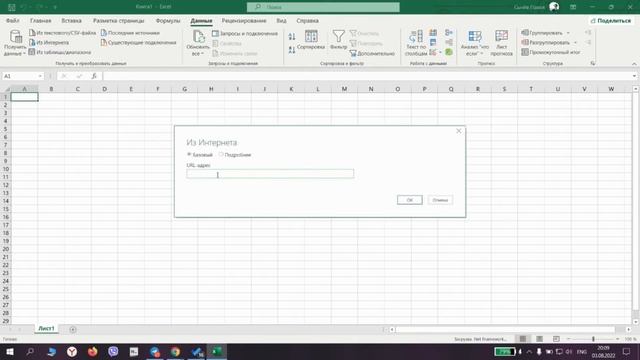Click the Поделиться (Share) button
Image resolution: width=640 pixels, height=360 pixels.
[x=611, y=20]
